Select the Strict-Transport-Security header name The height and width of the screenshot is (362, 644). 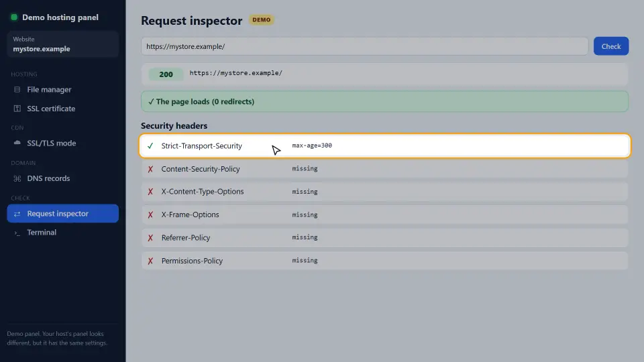(x=202, y=145)
